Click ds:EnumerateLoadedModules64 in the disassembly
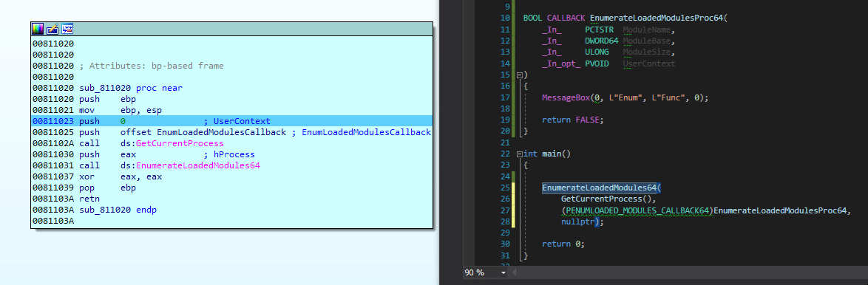 (191, 165)
